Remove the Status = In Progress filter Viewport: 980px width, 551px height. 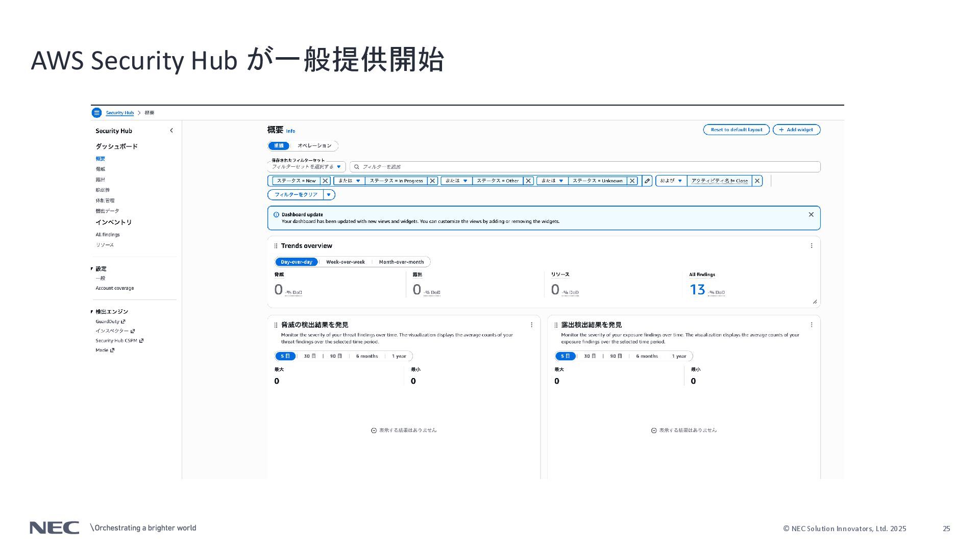[432, 181]
